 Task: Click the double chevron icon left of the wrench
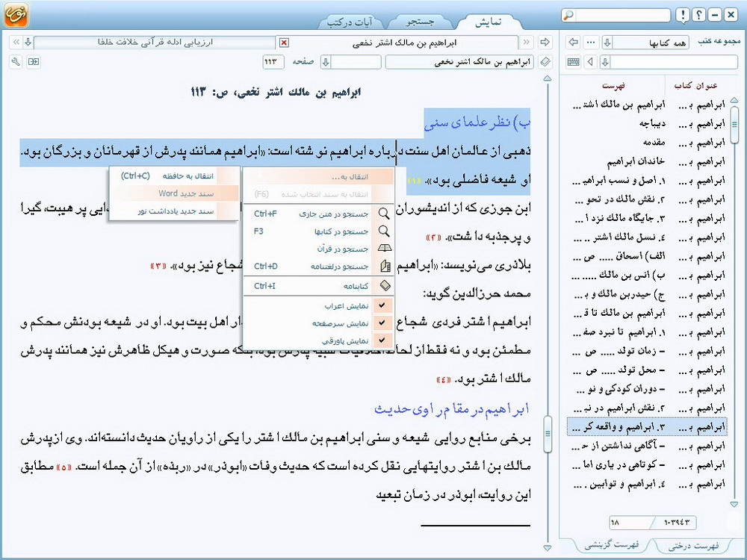click(x=16, y=43)
